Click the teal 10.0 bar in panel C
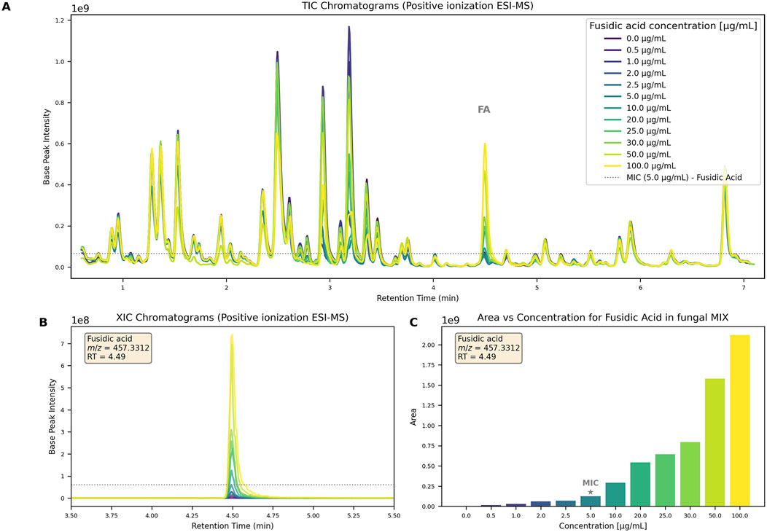This screenshot has height=532, width=767. (x=615, y=494)
